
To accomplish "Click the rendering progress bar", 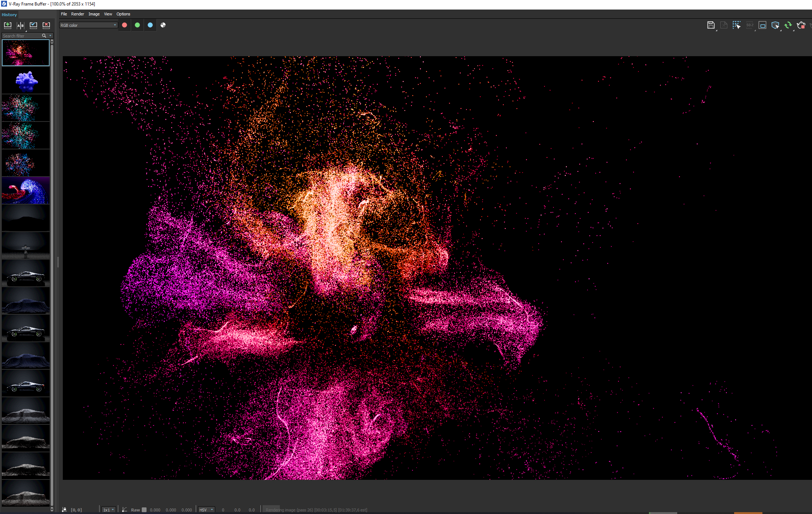I will tap(317, 510).
